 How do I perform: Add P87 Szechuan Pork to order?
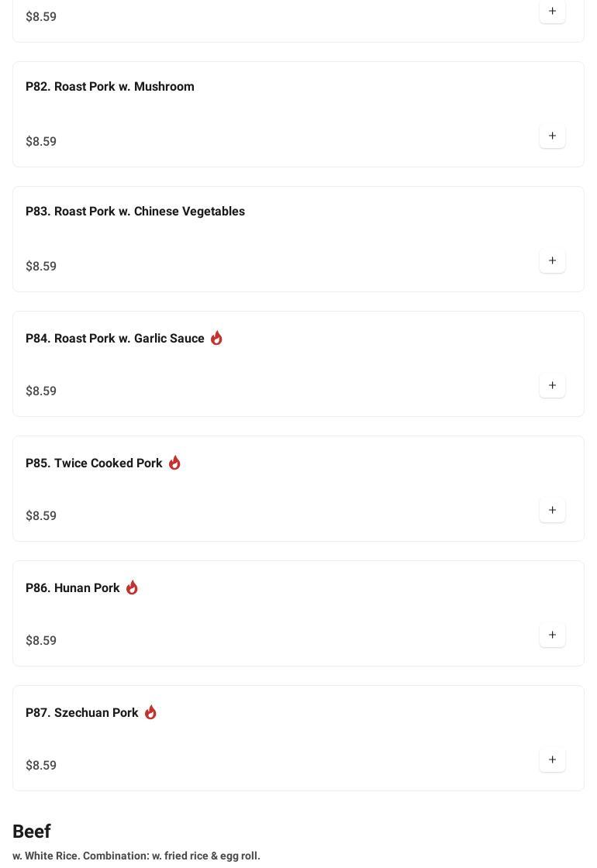tap(552, 760)
